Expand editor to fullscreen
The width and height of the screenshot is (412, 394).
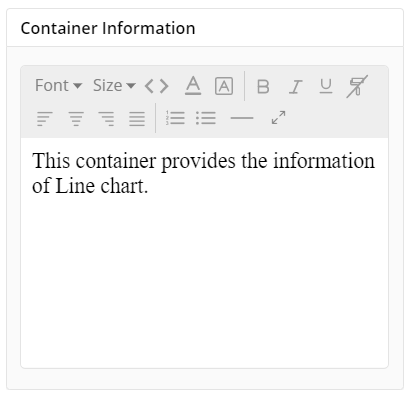278,118
